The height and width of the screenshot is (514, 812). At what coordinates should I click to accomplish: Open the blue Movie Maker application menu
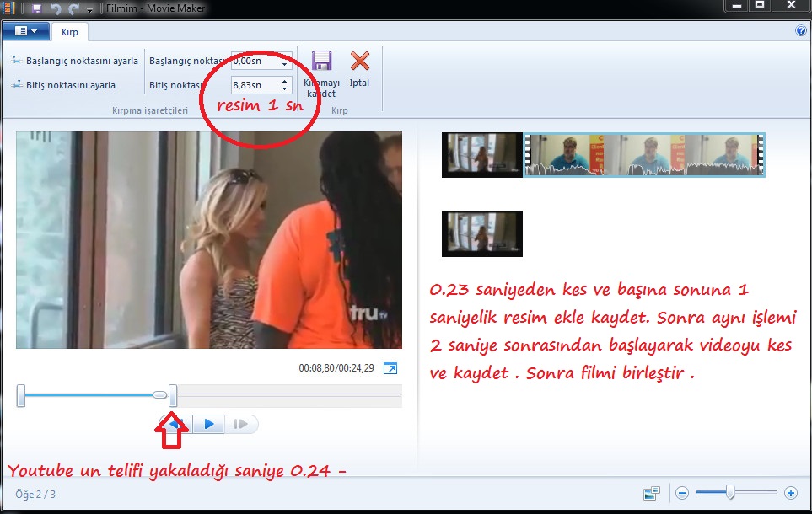(x=25, y=31)
